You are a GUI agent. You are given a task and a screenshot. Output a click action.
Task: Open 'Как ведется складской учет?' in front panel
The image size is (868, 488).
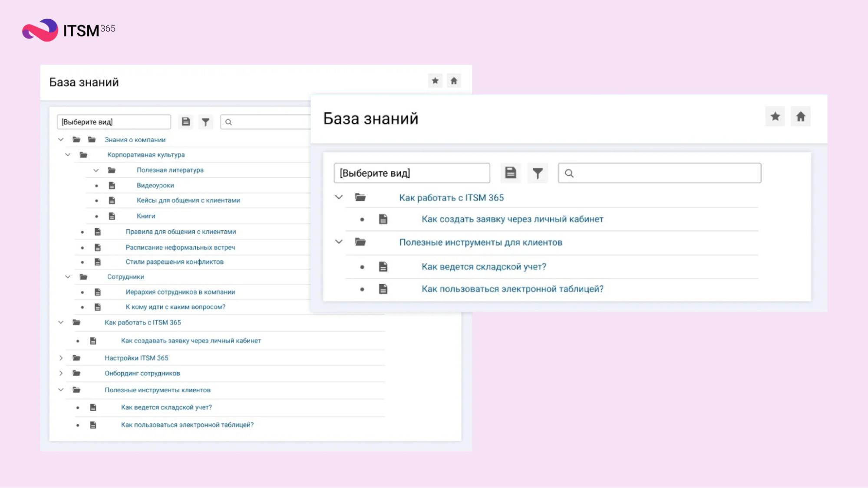pyautogui.click(x=484, y=267)
